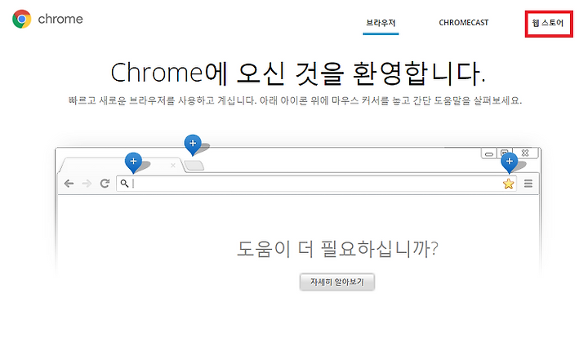588x364 pixels.
Task: Click the close button of the illustrated window
Action: [x=525, y=153]
